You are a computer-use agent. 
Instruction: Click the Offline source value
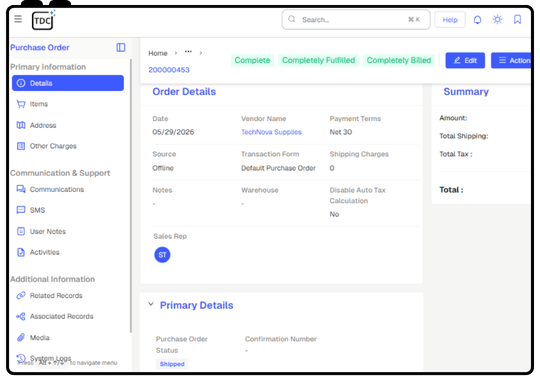(x=163, y=168)
